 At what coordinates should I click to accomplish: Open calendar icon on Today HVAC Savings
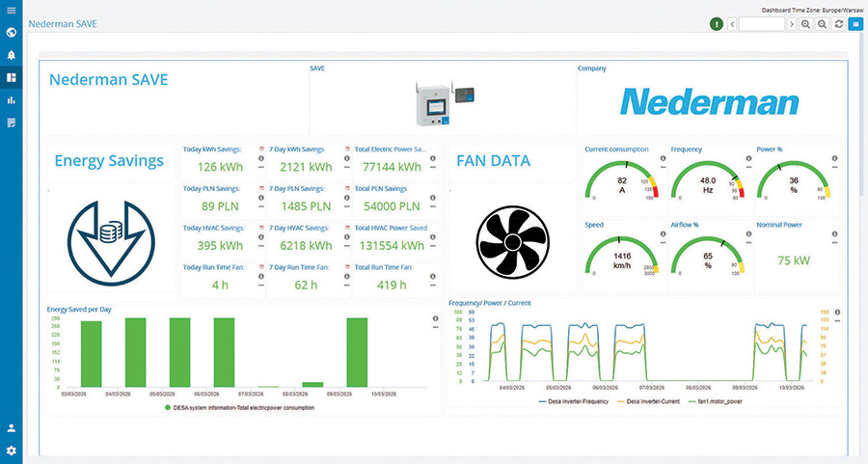coord(261,228)
